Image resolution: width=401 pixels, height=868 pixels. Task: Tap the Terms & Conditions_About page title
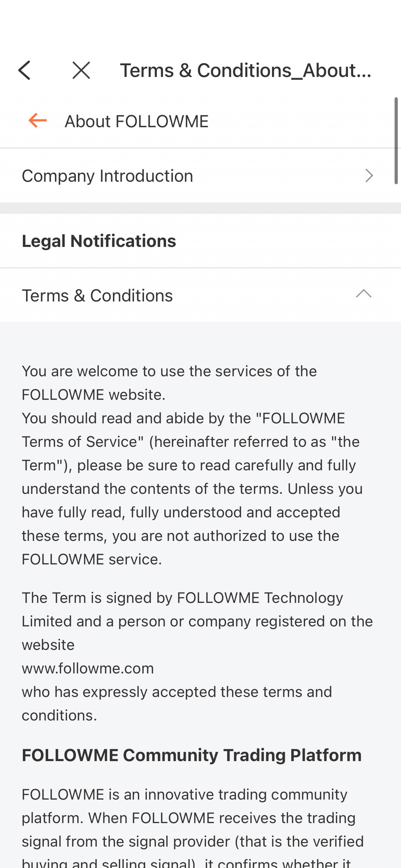[x=246, y=70]
